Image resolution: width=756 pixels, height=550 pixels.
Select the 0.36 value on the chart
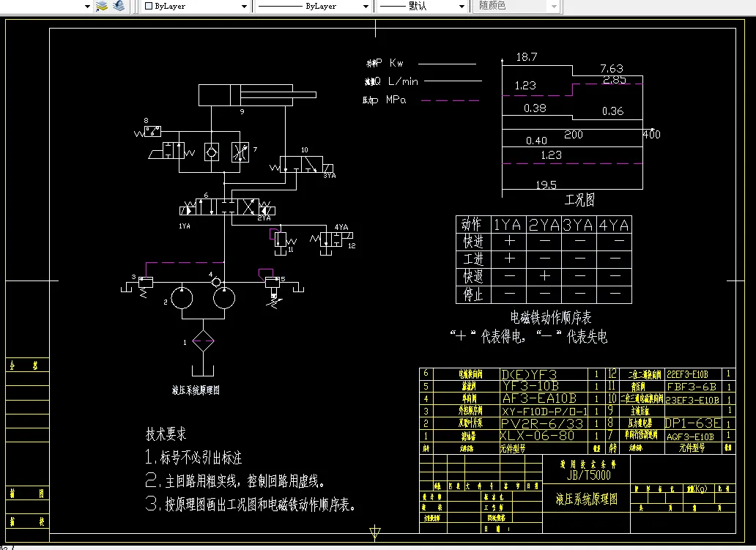(x=613, y=111)
